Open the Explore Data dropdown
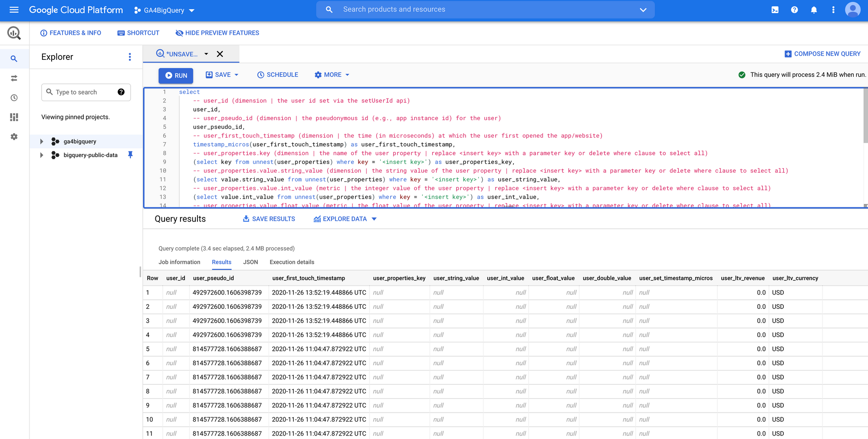This screenshot has width=868, height=439. [x=345, y=219]
